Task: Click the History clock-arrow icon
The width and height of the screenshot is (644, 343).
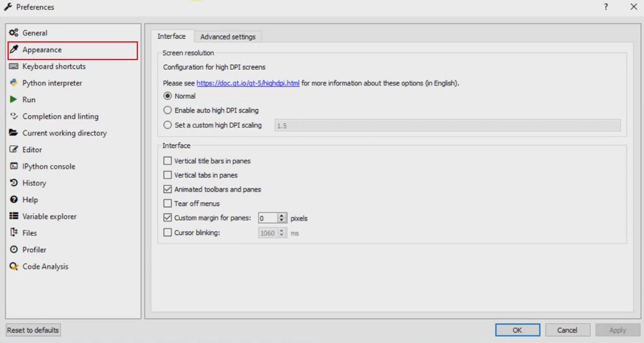Action: pos(14,183)
